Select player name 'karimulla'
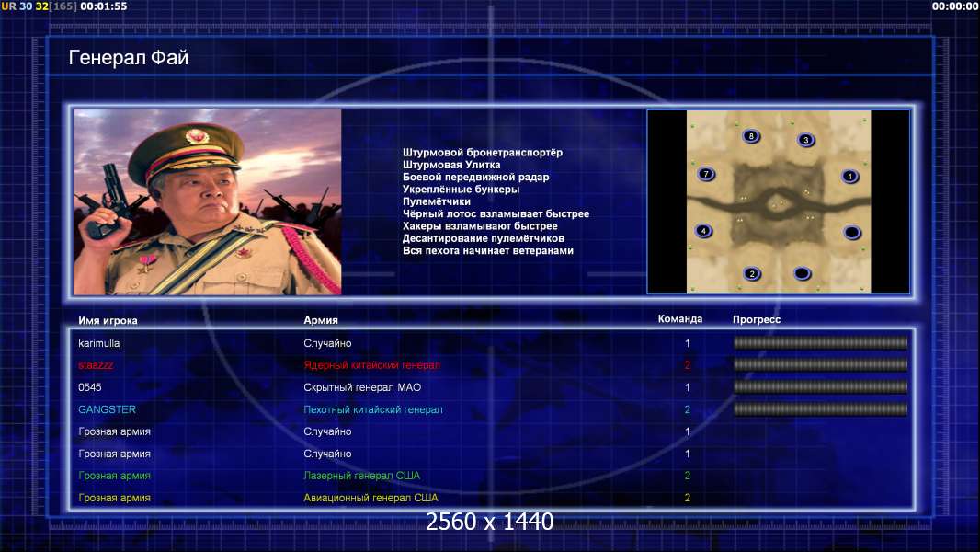The image size is (980, 552). point(98,343)
